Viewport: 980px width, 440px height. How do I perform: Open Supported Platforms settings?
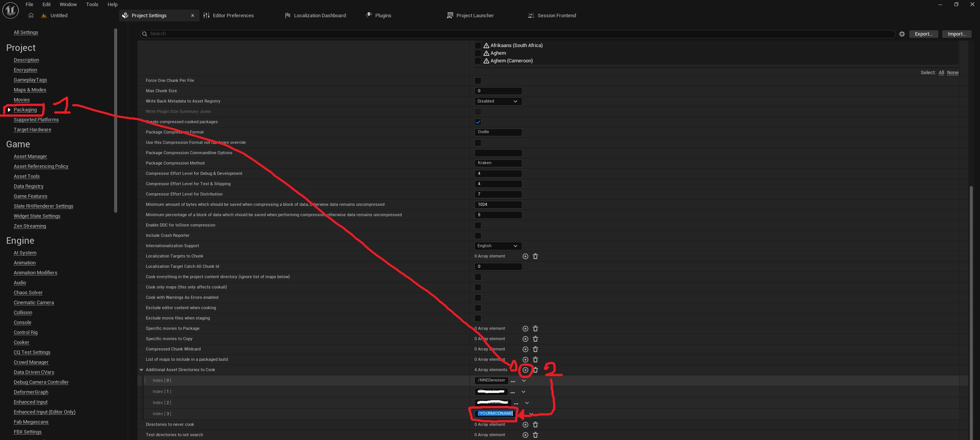(36, 120)
